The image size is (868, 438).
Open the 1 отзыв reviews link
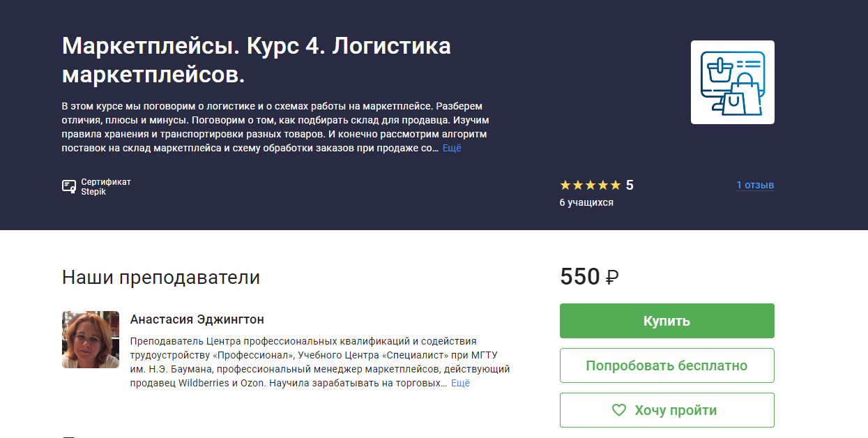[x=755, y=186]
